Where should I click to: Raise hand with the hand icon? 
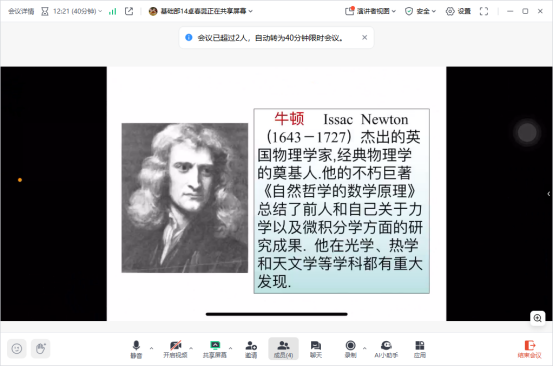click(41, 349)
